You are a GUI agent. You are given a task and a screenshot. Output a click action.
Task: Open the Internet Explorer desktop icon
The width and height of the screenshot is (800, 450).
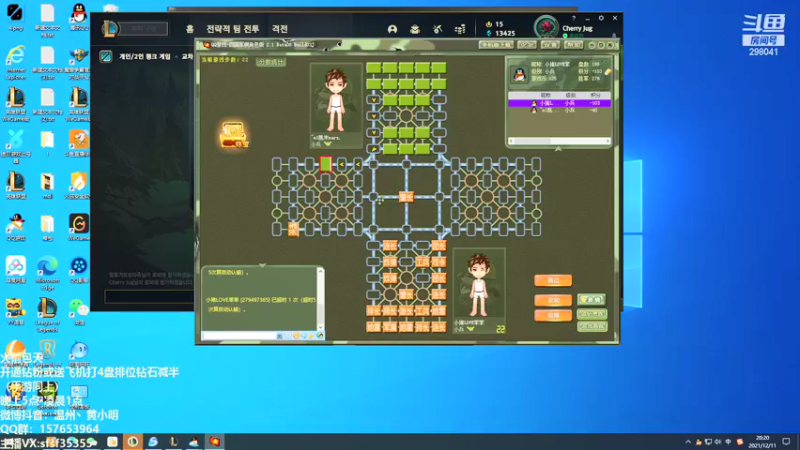pyautogui.click(x=16, y=62)
